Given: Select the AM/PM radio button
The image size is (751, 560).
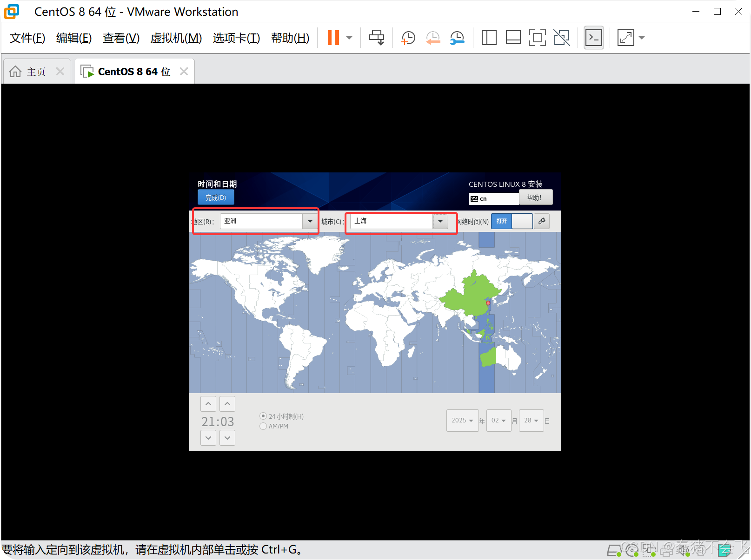Looking at the screenshot, I should (x=263, y=426).
